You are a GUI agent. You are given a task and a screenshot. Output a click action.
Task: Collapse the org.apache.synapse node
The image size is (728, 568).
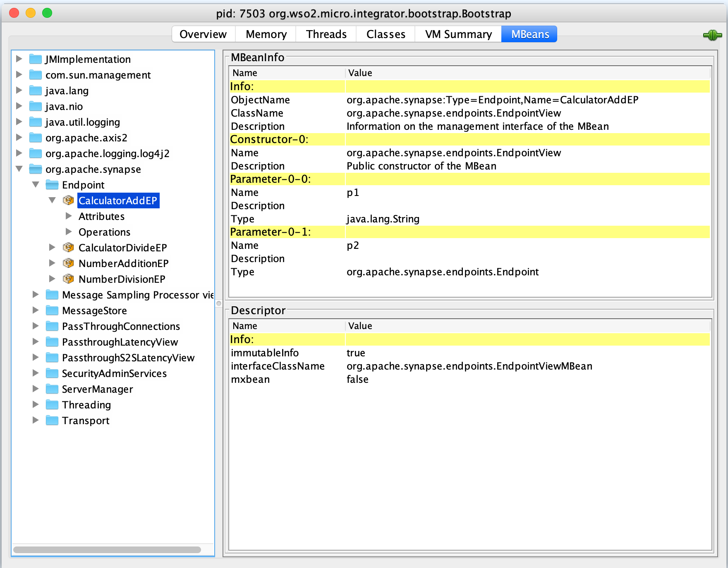tap(19, 169)
